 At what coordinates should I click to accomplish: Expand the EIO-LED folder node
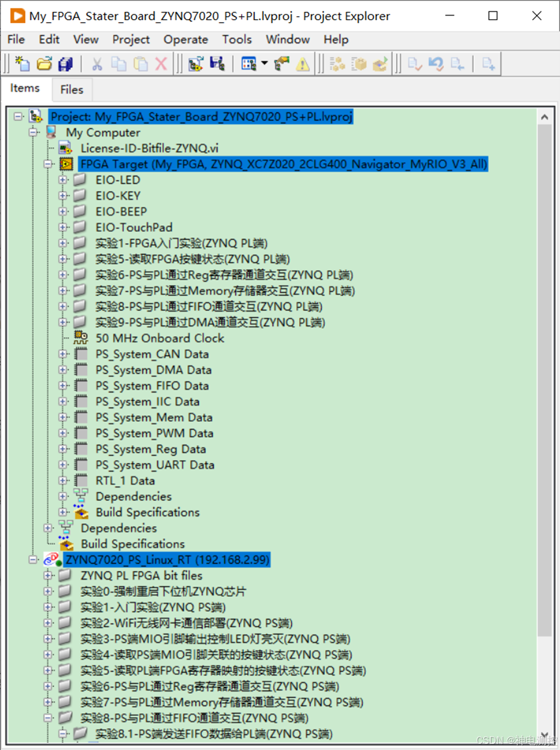[63, 180]
